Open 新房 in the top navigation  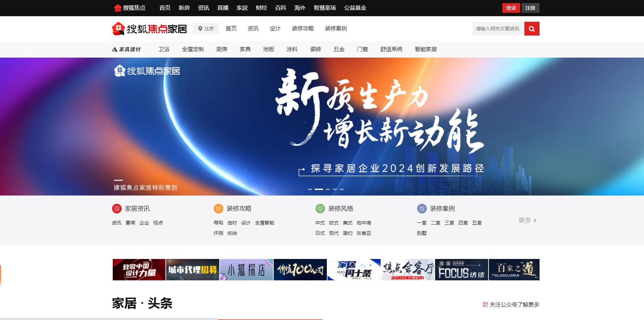point(184,8)
